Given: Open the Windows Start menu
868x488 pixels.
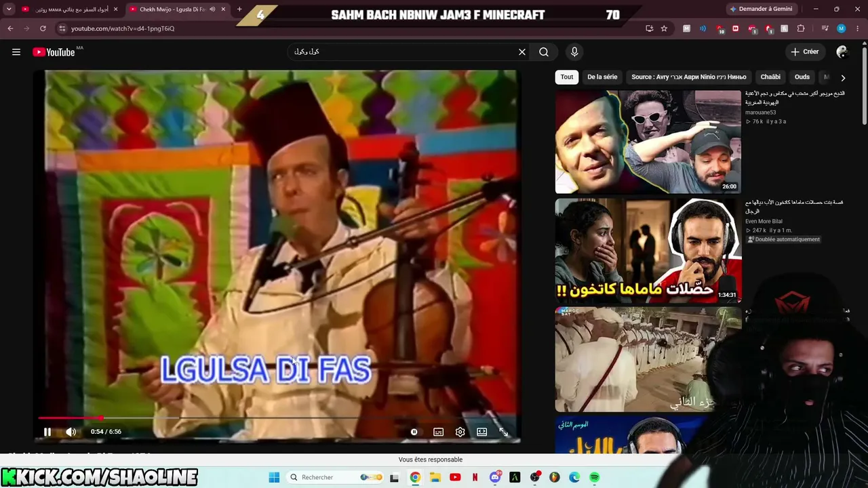Looking at the screenshot, I should click(x=274, y=478).
